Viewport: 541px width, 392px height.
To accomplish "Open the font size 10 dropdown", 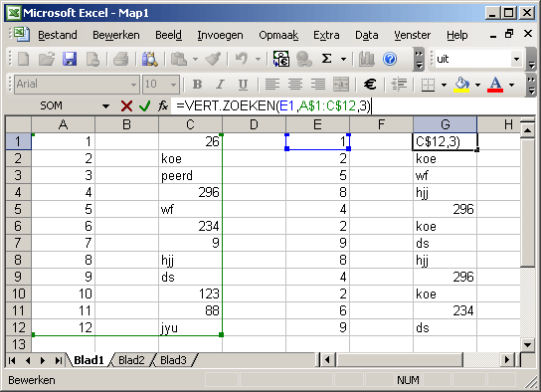I will click(173, 85).
